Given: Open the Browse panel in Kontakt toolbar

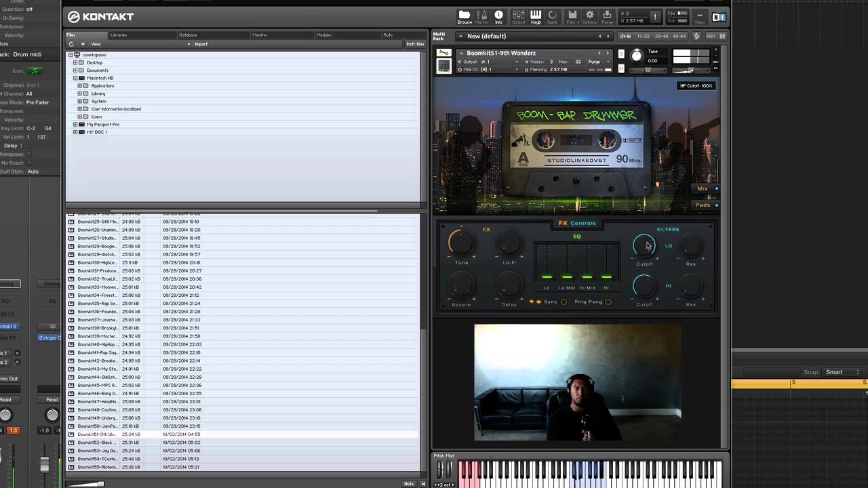Looking at the screenshot, I should coord(465,16).
